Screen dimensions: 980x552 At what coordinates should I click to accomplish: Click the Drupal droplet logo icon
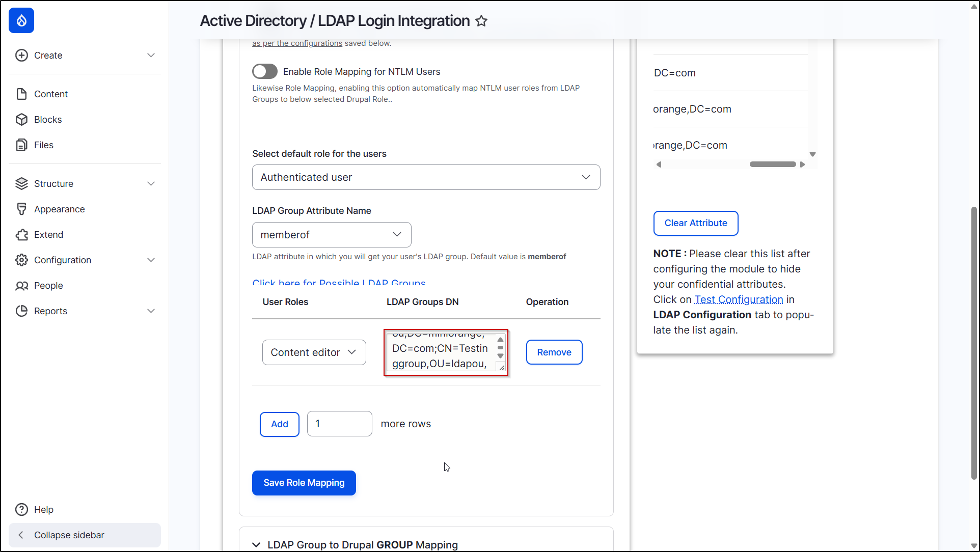21,20
